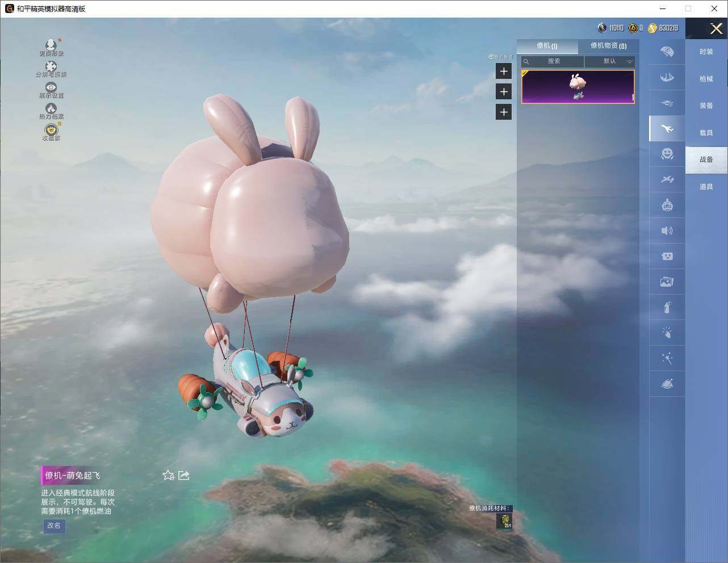
Task: Select the speaker voice pack category
Action: (x=667, y=230)
